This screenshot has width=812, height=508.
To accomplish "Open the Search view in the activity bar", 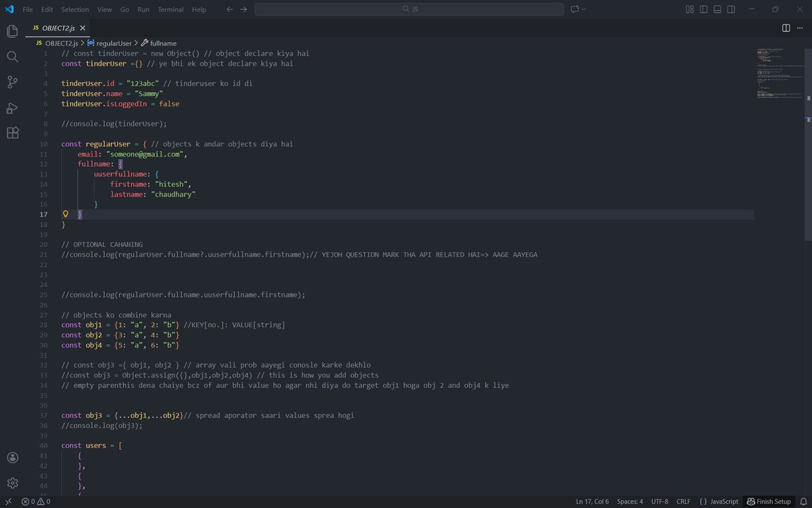I will [12, 56].
